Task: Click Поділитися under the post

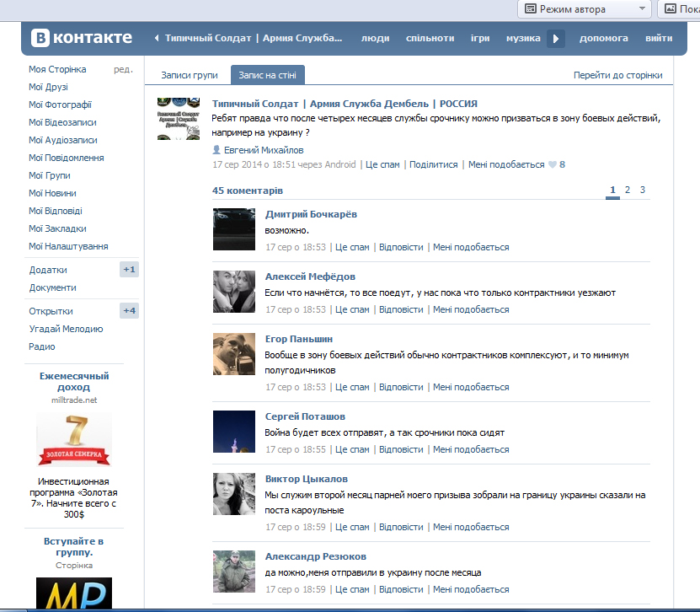Action: 434,165
